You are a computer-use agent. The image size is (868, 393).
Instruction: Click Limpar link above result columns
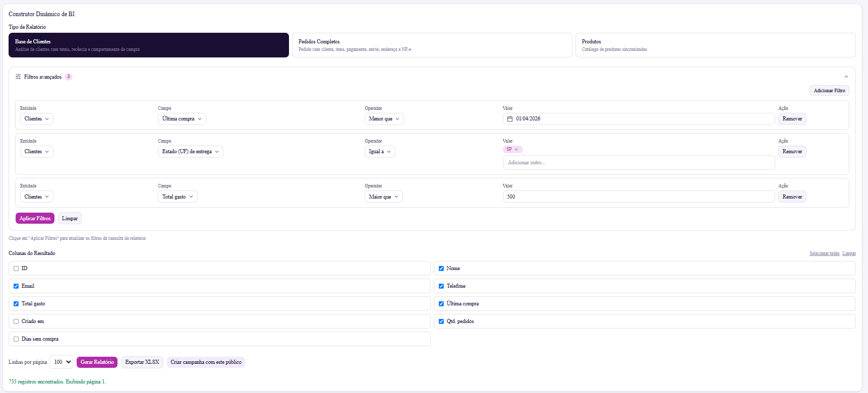[849, 253]
